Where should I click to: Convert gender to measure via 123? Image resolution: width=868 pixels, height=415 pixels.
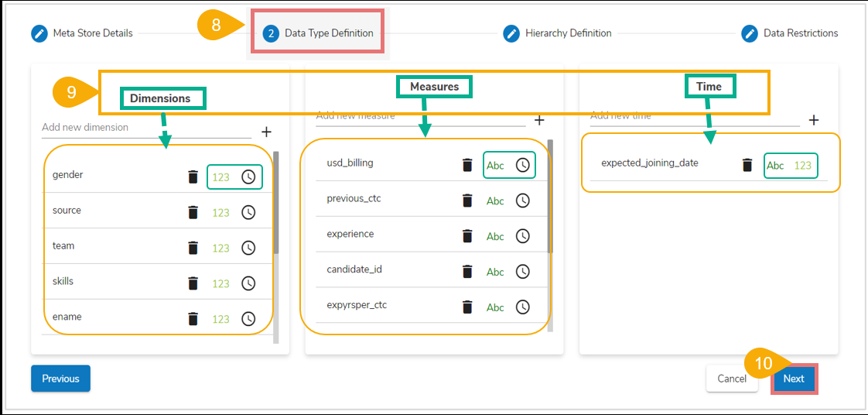coord(221,177)
